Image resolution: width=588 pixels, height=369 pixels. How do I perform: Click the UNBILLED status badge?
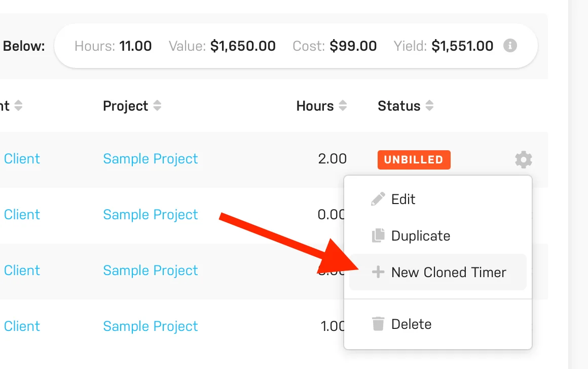point(414,159)
